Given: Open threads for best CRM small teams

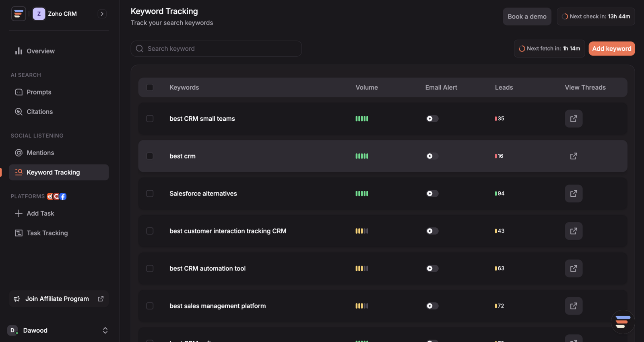Looking at the screenshot, I should click(574, 119).
